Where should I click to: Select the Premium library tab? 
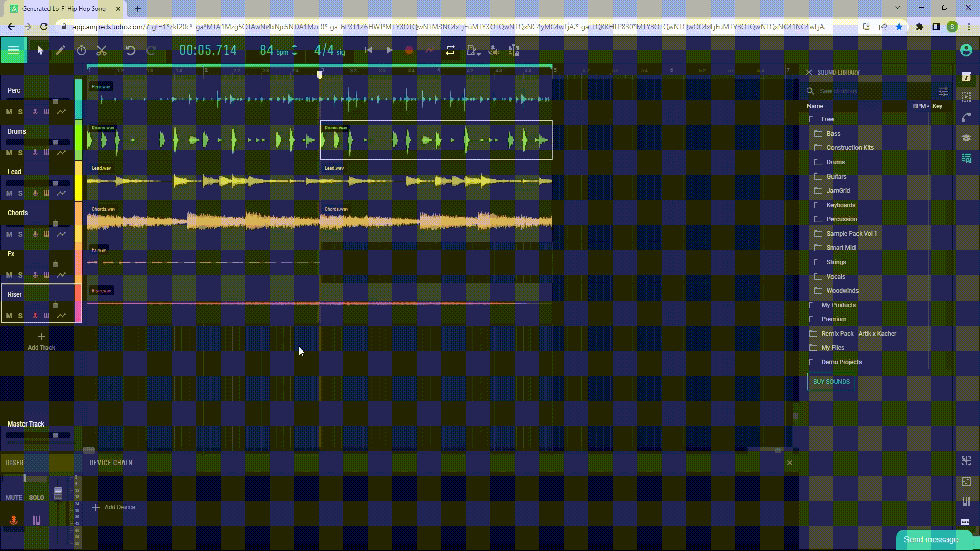click(x=834, y=319)
